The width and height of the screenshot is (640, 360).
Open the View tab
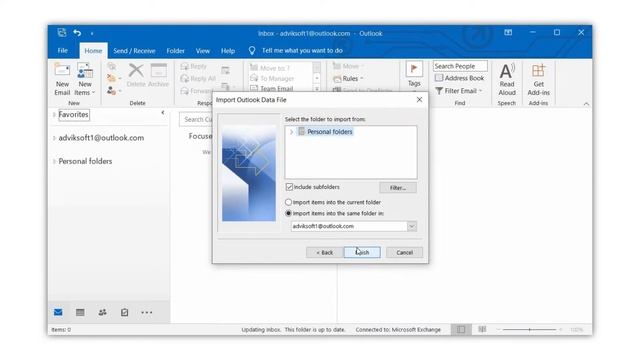coord(202,51)
